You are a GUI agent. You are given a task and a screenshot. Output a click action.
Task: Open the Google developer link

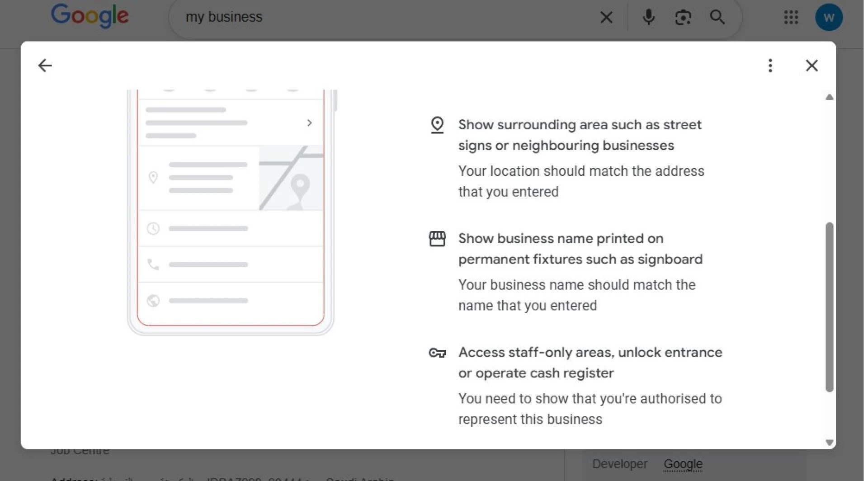pyautogui.click(x=683, y=464)
